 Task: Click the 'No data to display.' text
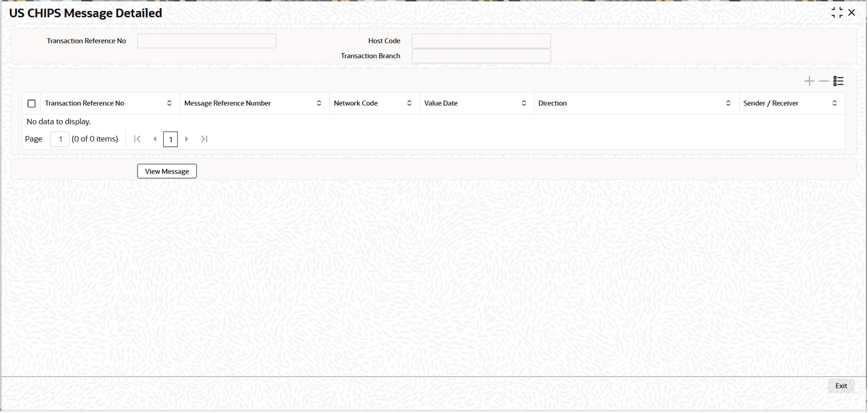59,122
